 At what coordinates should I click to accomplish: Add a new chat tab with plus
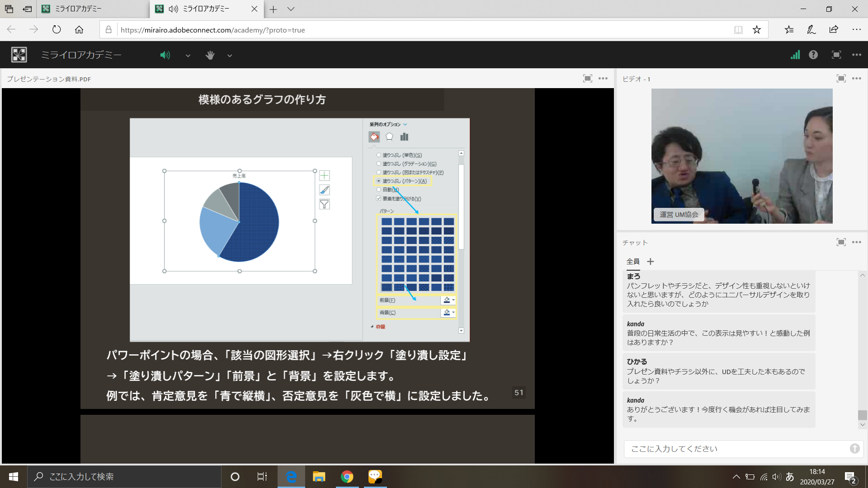pos(651,261)
